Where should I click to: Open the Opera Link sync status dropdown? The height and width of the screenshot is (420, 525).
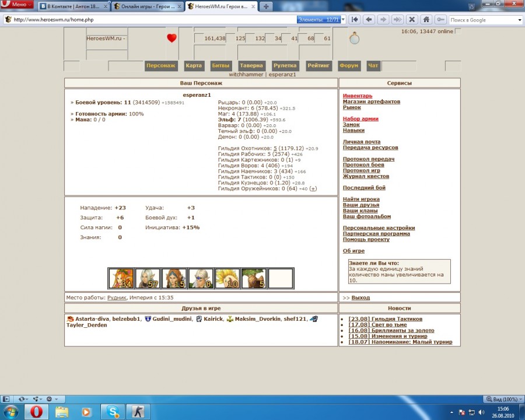[23, 399]
